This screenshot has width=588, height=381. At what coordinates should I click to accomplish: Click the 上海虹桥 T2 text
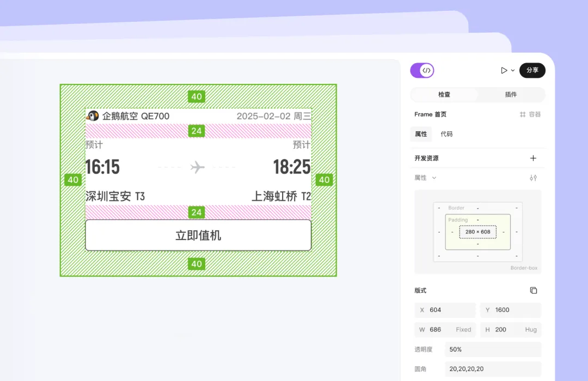[x=281, y=196]
